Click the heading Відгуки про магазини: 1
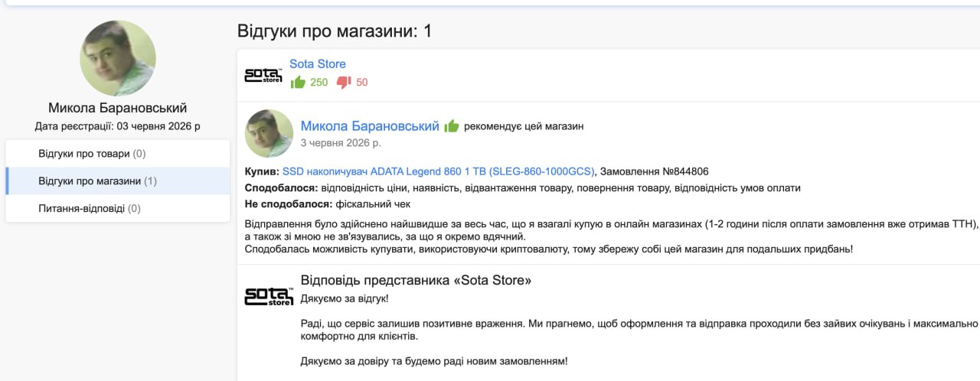This screenshot has height=381, width=980. [335, 31]
